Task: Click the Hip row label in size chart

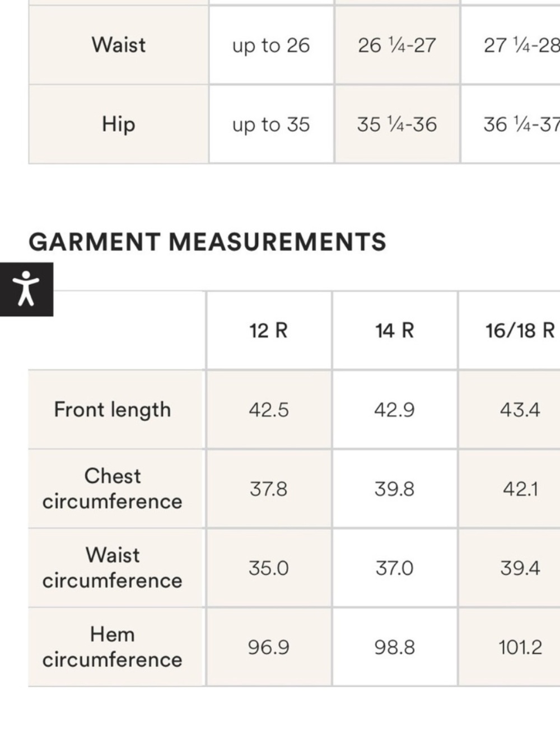Action: 119,124
